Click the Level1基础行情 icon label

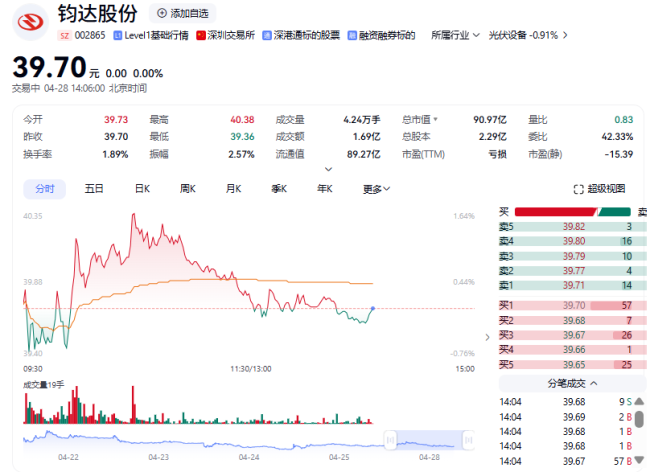point(118,36)
